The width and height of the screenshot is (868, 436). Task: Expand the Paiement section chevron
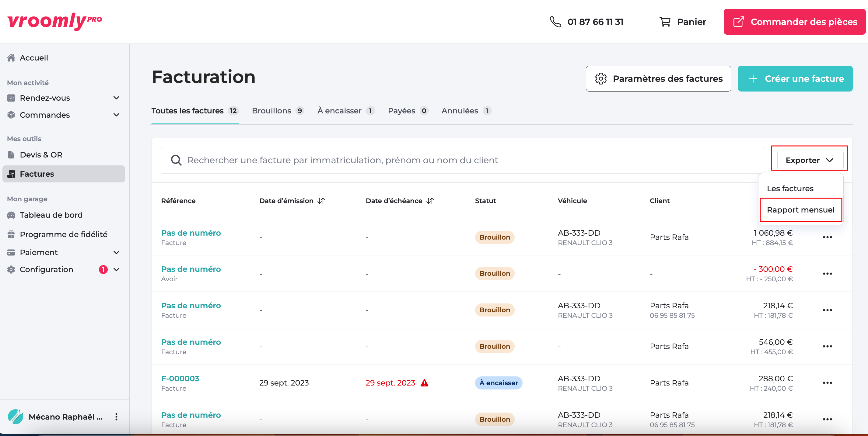[116, 252]
